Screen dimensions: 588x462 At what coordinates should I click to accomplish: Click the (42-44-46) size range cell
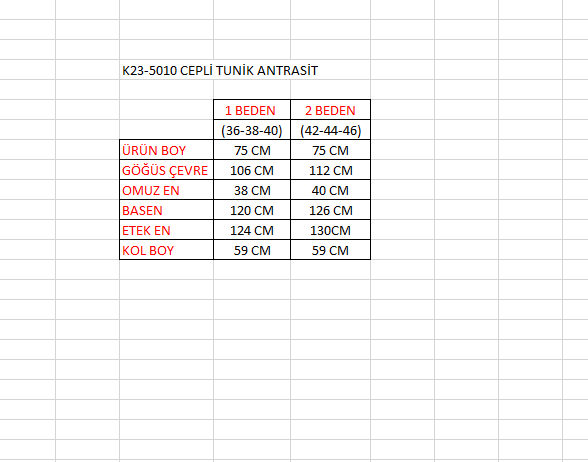point(330,130)
